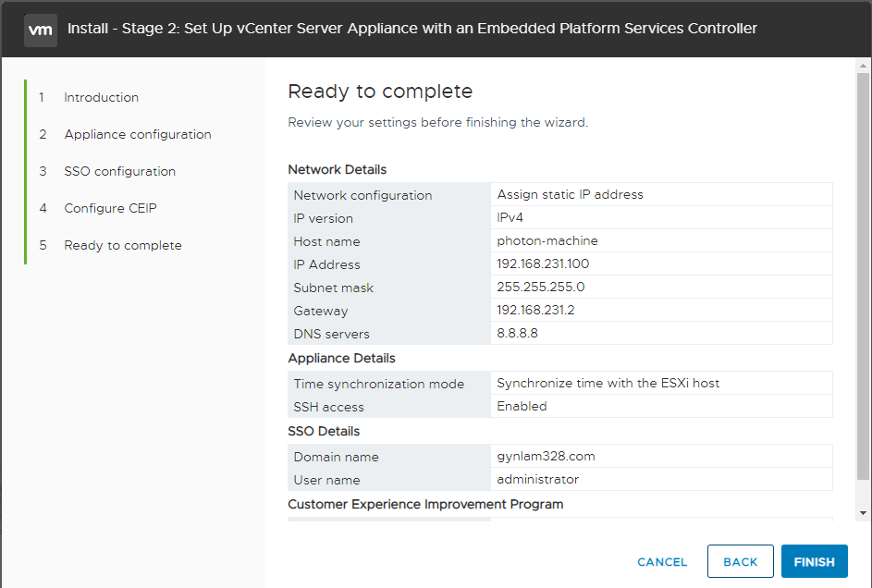The image size is (872, 588).
Task: Select the domain name 'gynlam328.com'
Action: pyautogui.click(x=546, y=457)
